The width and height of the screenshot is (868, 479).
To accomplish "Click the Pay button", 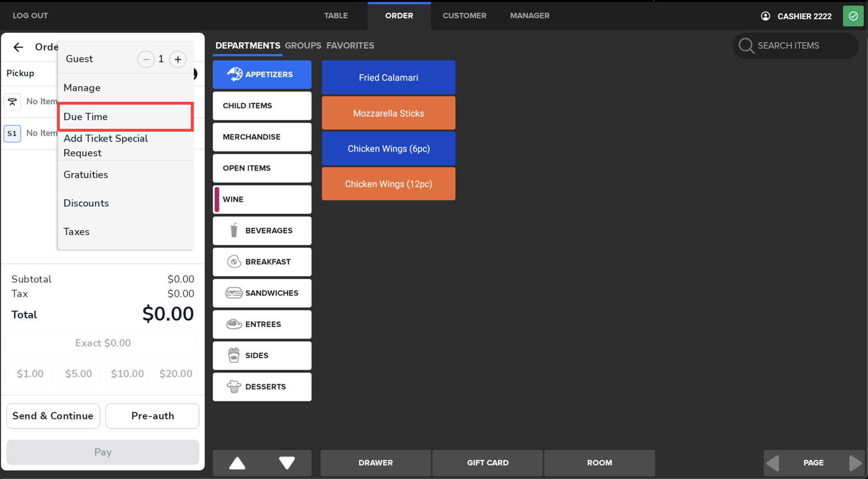I will pyautogui.click(x=103, y=452).
